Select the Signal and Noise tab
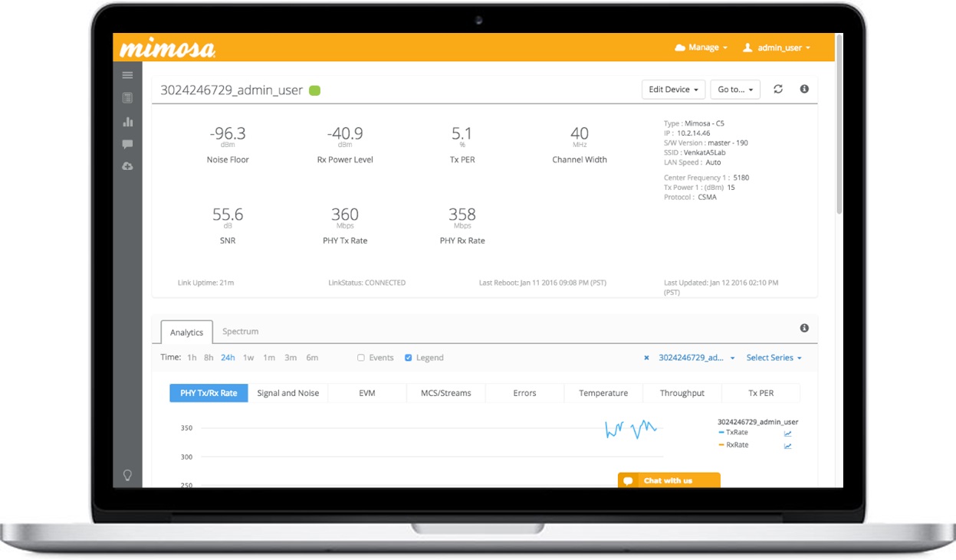 click(x=287, y=393)
